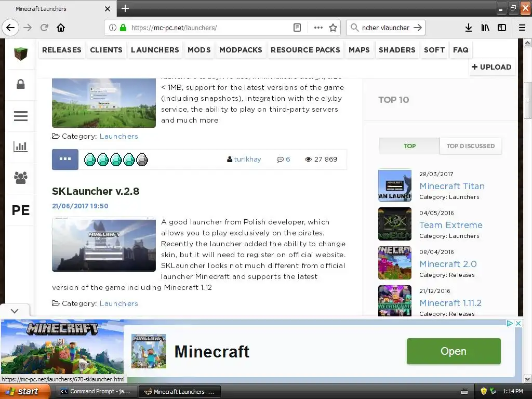Toggle the browser sidebar
This screenshot has height=399, width=532.
point(502,28)
